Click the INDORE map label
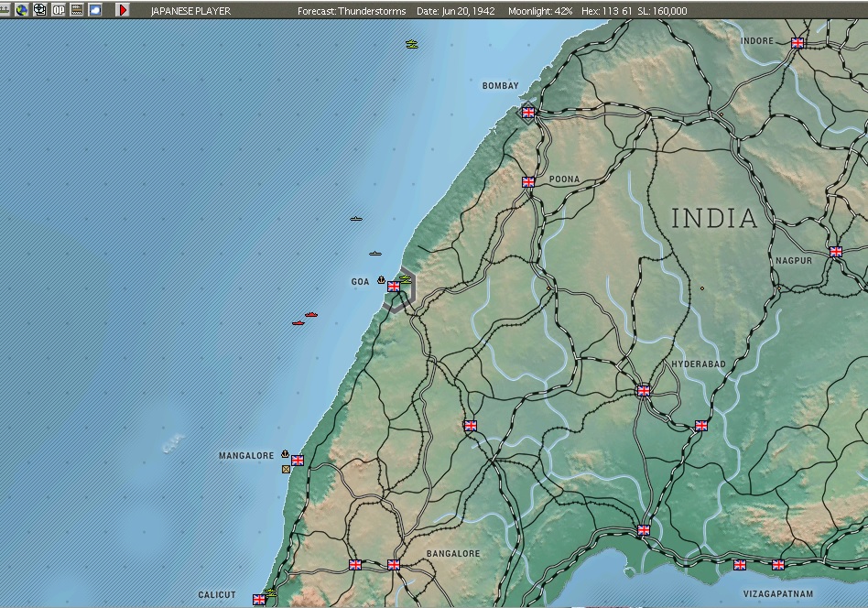The width and height of the screenshot is (868, 608). coord(757,41)
